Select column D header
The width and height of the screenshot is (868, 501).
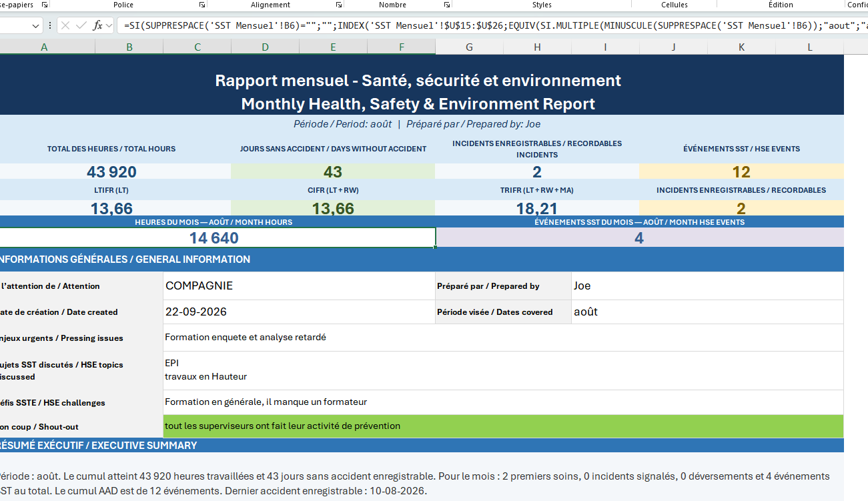265,47
